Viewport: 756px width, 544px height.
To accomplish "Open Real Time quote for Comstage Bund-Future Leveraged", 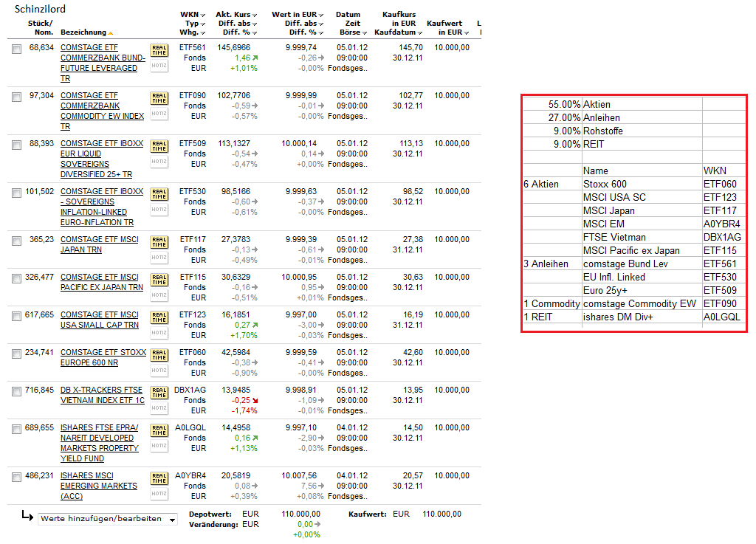I will [159, 50].
